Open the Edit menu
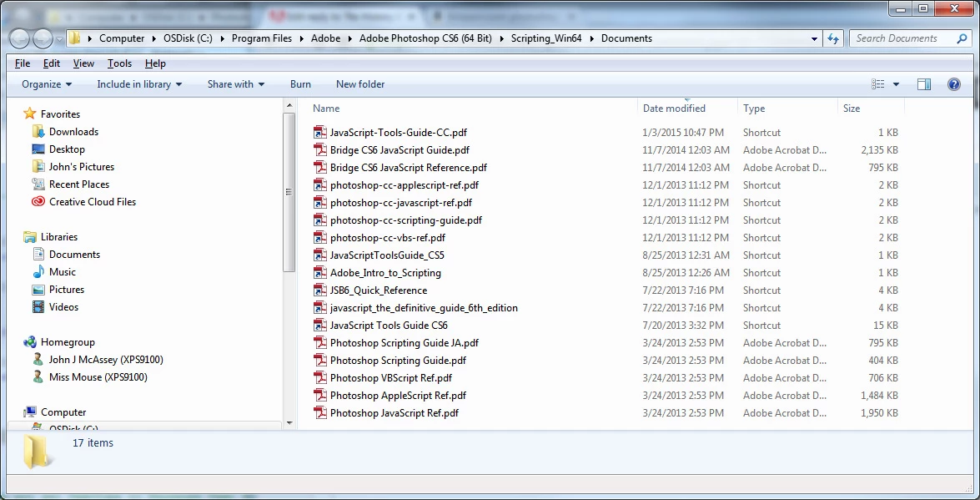 pos(51,63)
